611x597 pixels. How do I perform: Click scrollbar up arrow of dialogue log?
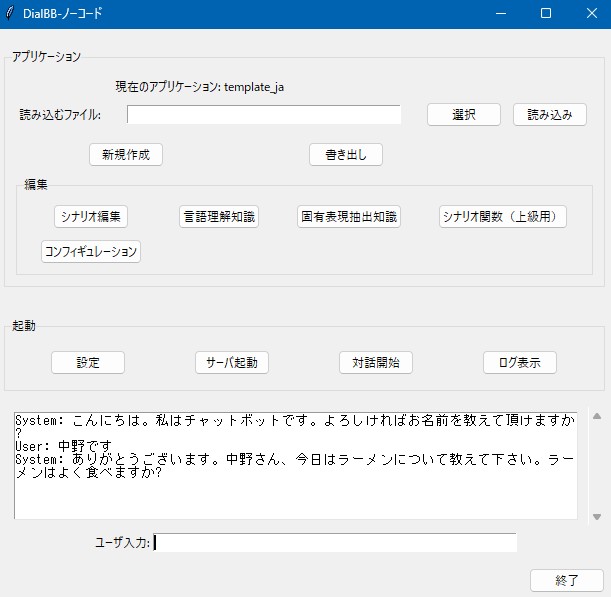point(597,415)
